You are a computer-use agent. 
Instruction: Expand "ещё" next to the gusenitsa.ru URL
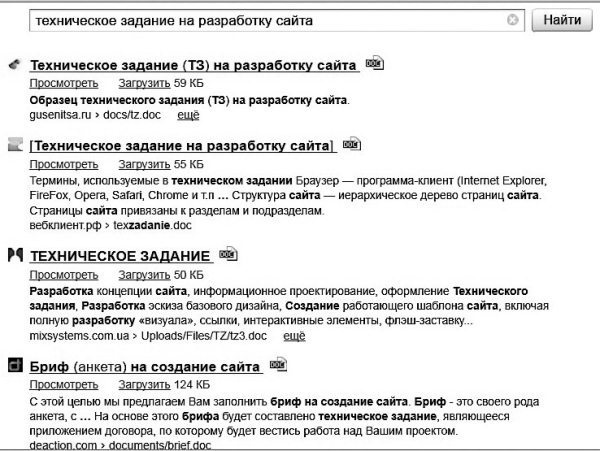[x=187, y=116]
